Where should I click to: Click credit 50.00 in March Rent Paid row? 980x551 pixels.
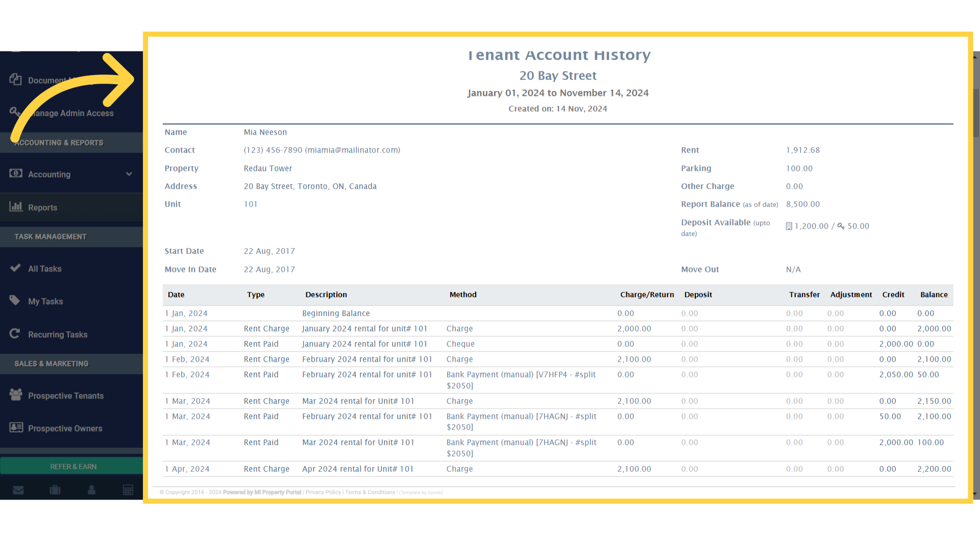(890, 416)
